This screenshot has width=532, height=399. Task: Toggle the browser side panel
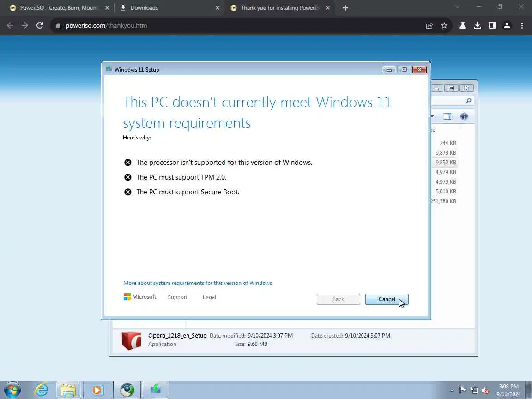coord(492,25)
